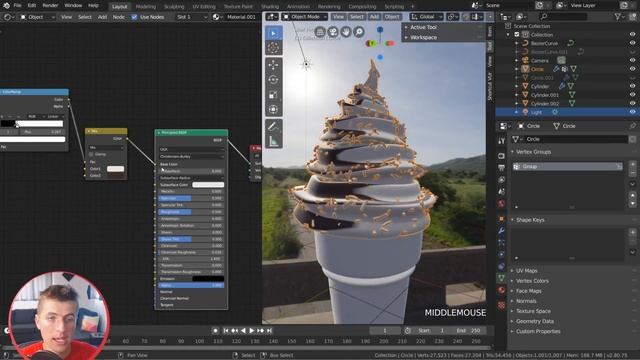The height and width of the screenshot is (360, 640).
Task: Select the Scale tool
Action: point(274,95)
